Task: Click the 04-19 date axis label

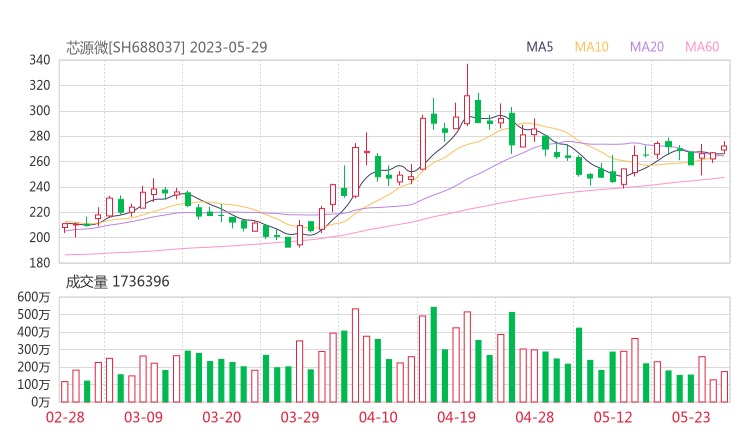Action: [456, 417]
